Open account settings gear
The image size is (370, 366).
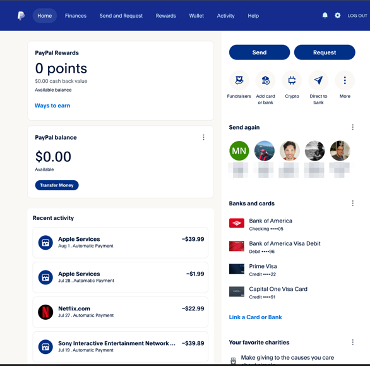(x=338, y=15)
